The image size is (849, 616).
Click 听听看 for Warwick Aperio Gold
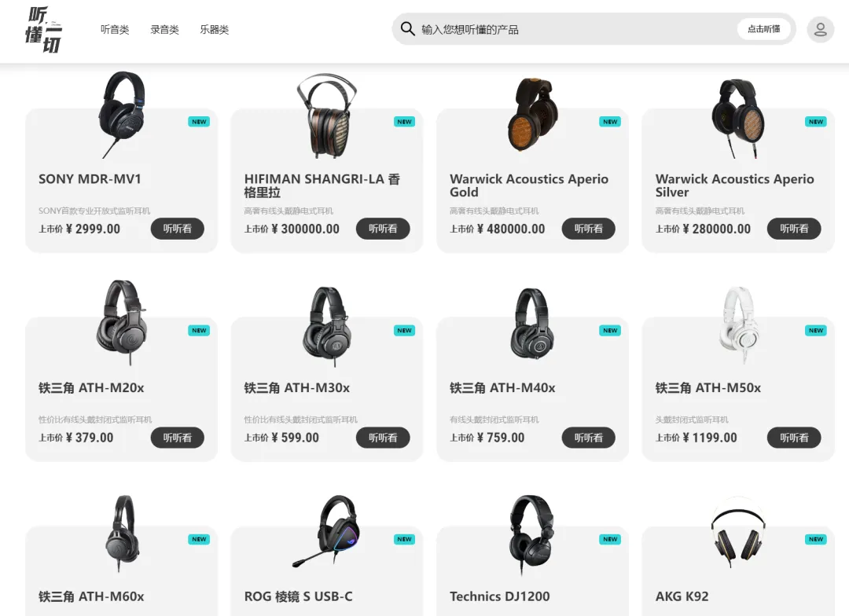click(589, 229)
